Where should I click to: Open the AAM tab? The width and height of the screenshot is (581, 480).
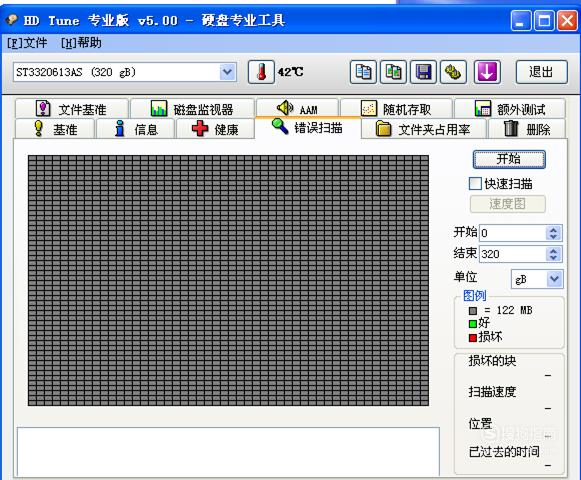coord(298,109)
